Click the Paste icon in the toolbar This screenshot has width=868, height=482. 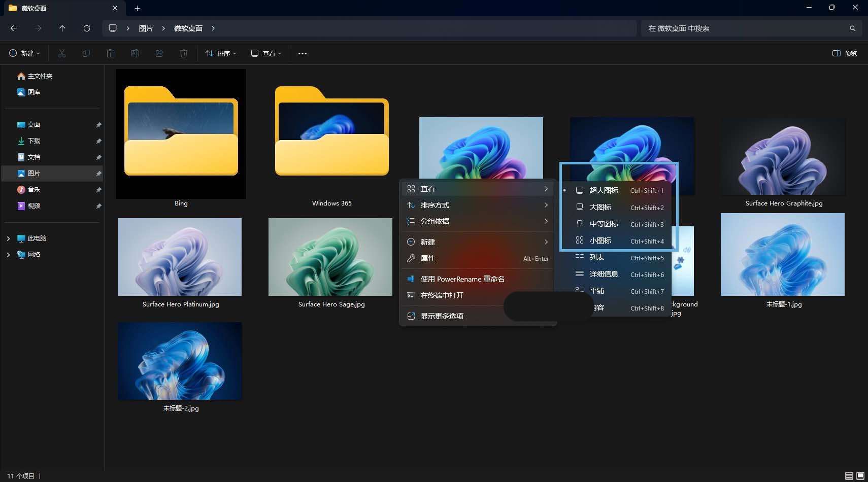111,53
